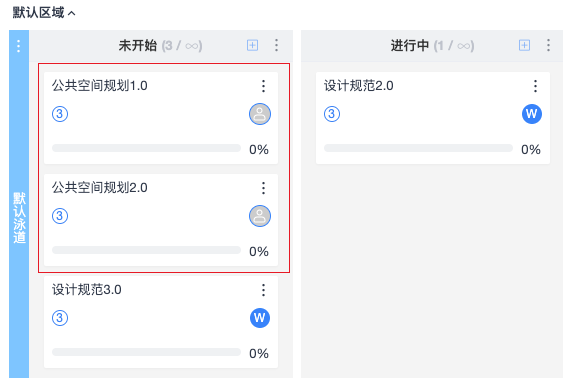Viewport: 563px width, 382px height.
Task: Open the 设计规范2.0 card menu
Action: coord(535,86)
